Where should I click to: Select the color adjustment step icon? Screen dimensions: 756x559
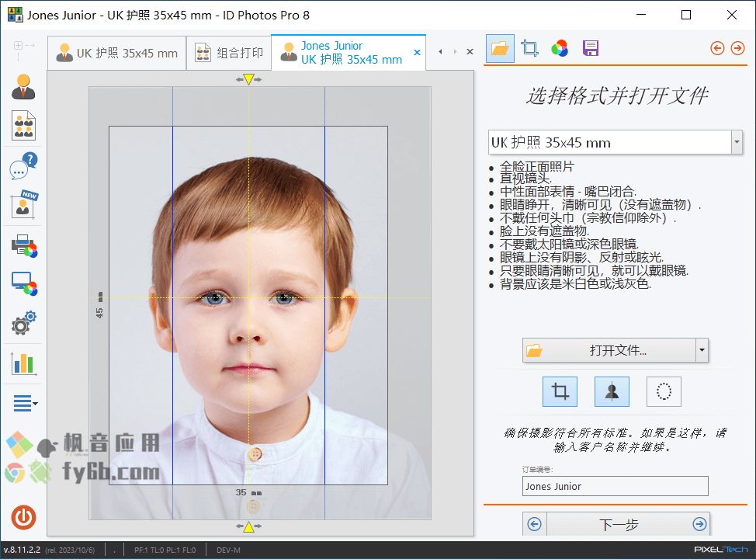560,48
